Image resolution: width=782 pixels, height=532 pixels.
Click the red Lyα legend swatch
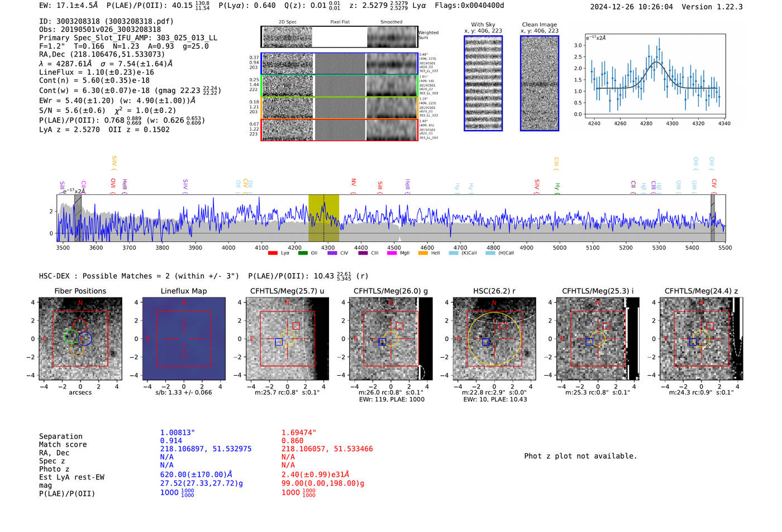point(273,253)
